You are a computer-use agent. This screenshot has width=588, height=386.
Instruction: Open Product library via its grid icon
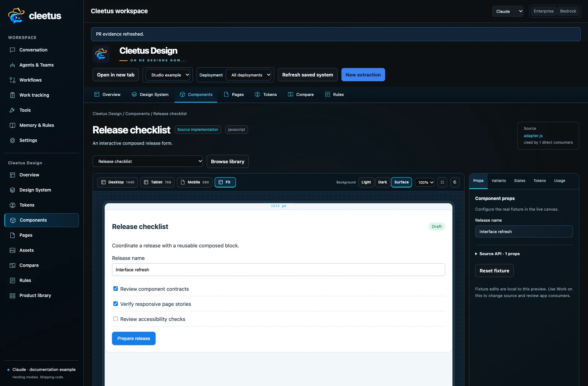point(12,296)
